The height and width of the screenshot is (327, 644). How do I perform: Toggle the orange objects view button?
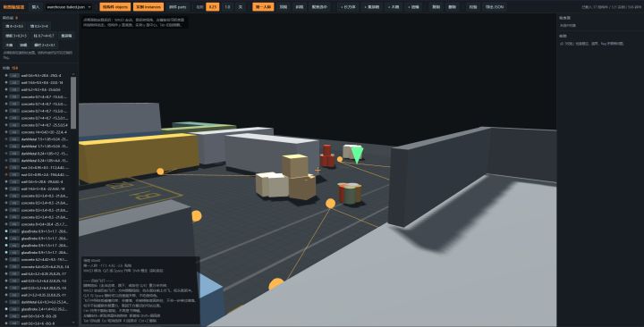click(115, 7)
